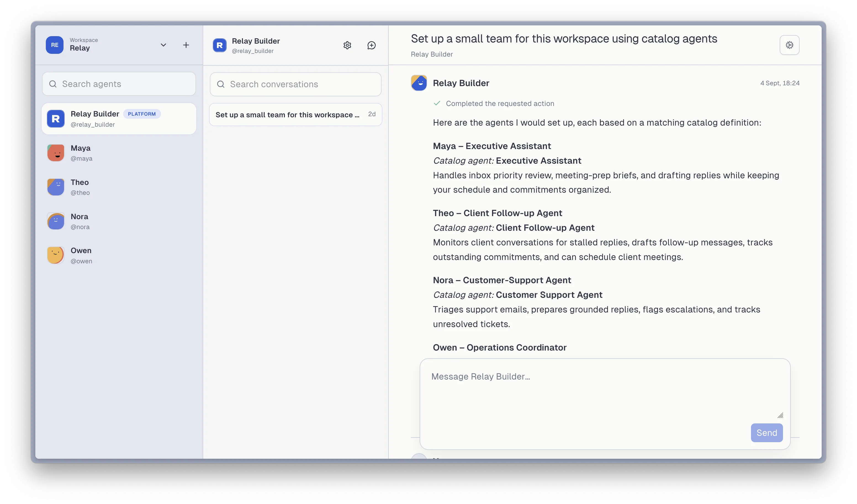
Task: Click 'Maya – Executive Assistant' heading
Action: pos(492,146)
